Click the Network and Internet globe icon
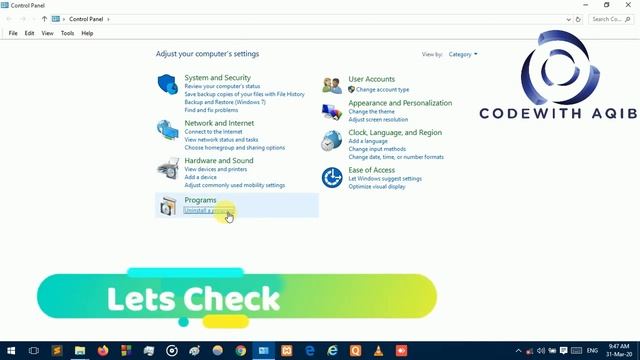640x360 pixels. (167, 130)
